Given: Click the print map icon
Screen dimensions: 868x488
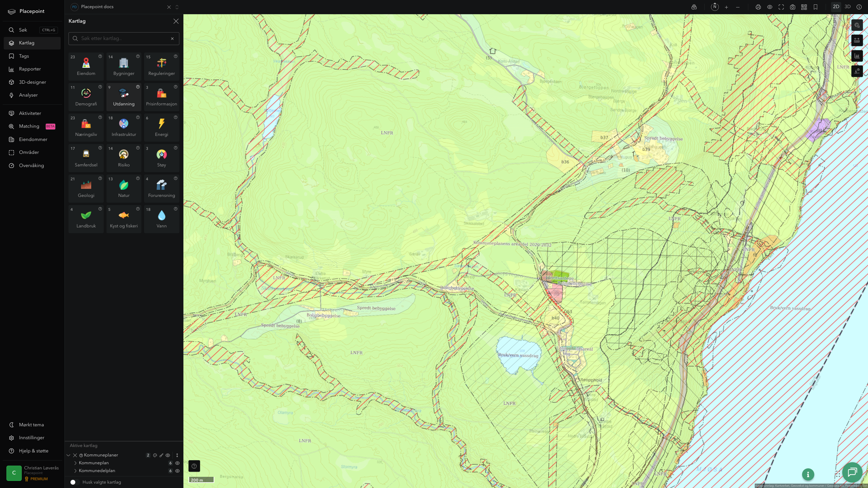Looking at the screenshot, I should click(x=758, y=7).
